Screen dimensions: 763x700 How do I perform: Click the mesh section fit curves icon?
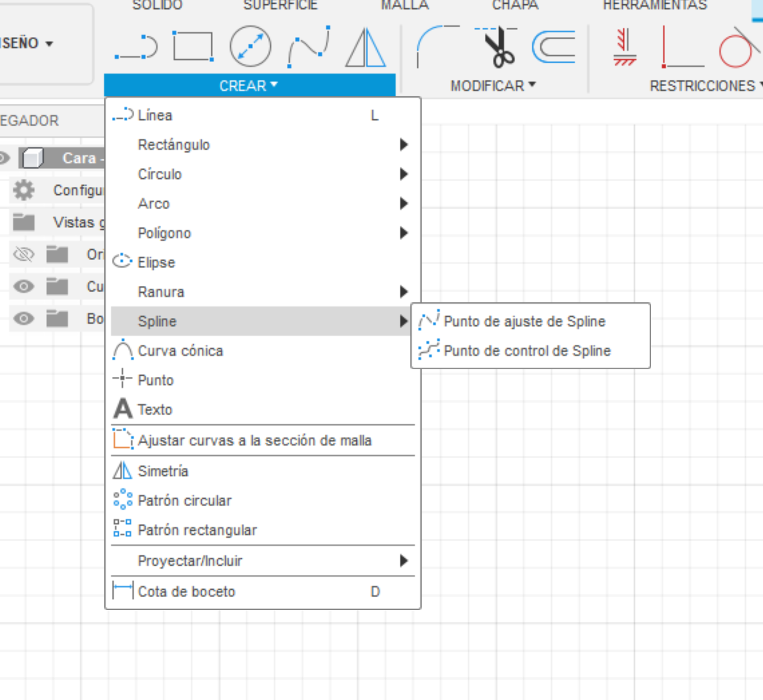123,439
